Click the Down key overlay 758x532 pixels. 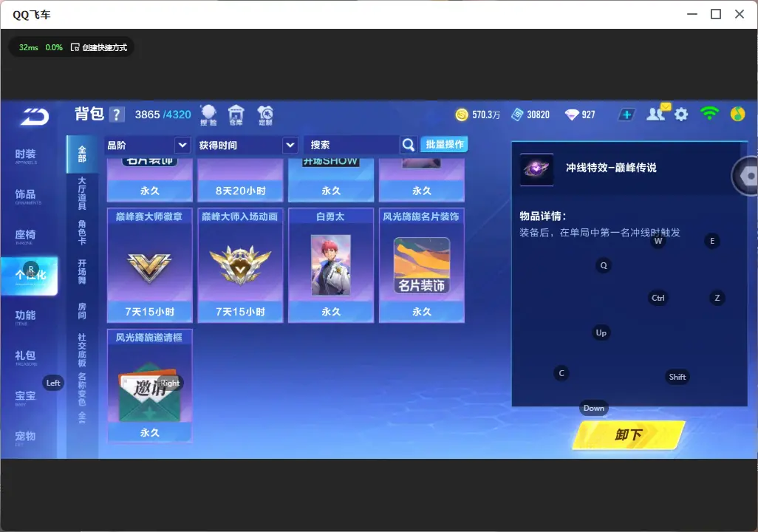pyautogui.click(x=594, y=408)
